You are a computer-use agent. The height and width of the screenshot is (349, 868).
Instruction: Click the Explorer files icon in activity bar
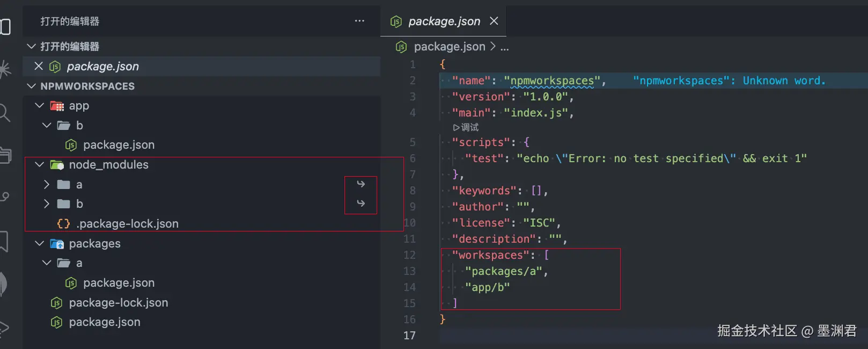[5, 27]
